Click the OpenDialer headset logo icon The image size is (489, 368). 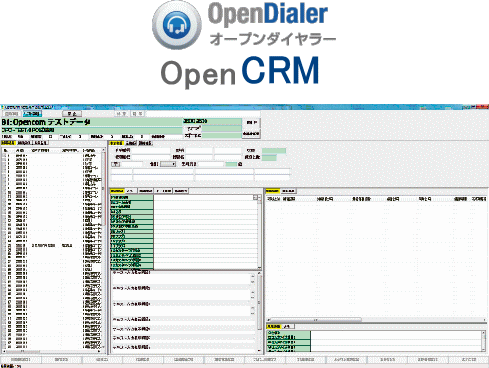177,25
